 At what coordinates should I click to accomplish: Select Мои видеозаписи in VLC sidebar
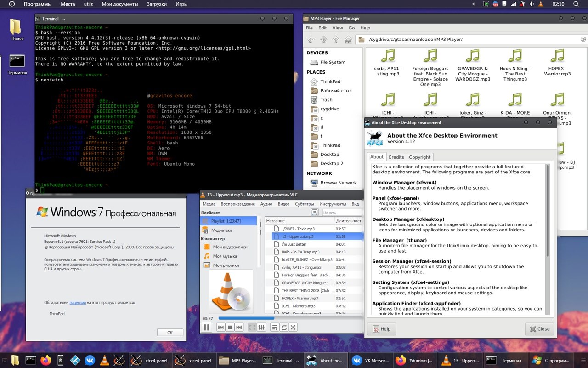coord(229,247)
